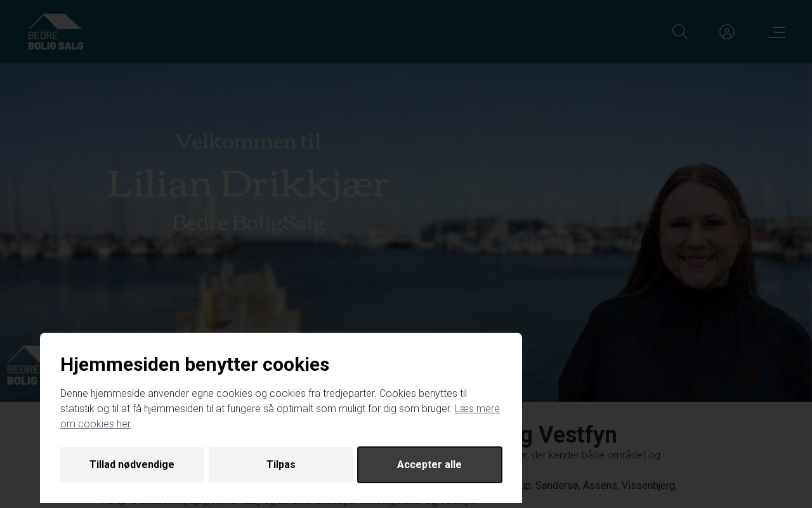This screenshot has height=508, width=812.
Task: Click the Bedre Bolig watermark logo on banner
Action: pos(23,366)
